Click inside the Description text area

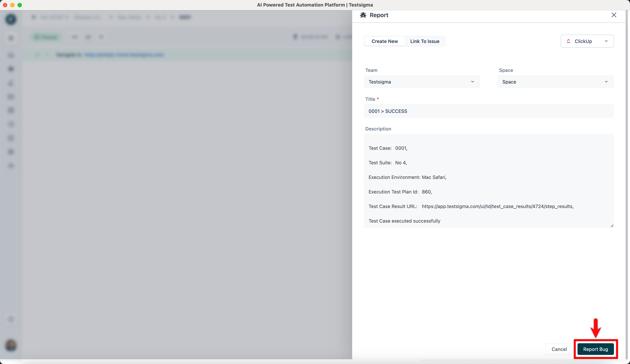tap(489, 180)
